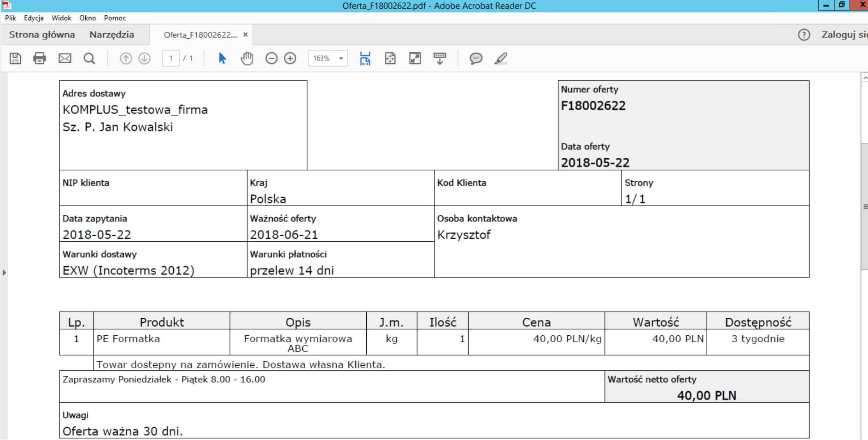The image size is (868, 440).
Task: Close the Oferta_F18002622 tab
Action: coord(246,35)
